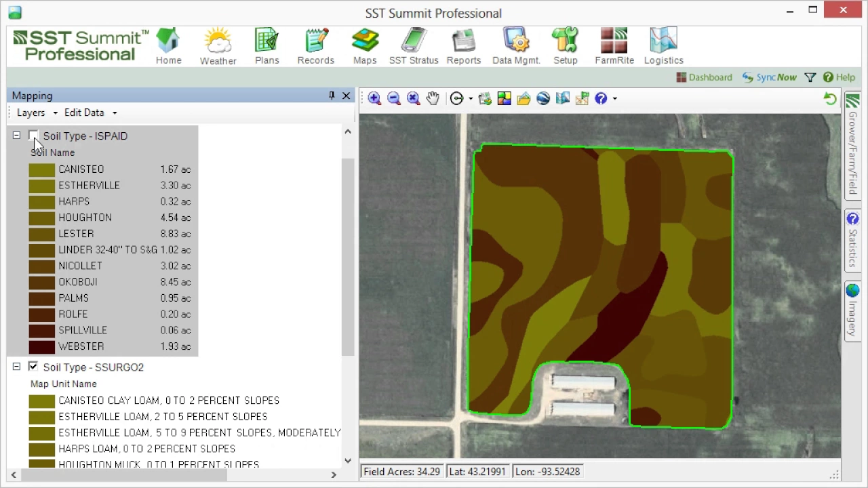The width and height of the screenshot is (868, 488).
Task: Select the map zoom out tool
Action: click(394, 99)
